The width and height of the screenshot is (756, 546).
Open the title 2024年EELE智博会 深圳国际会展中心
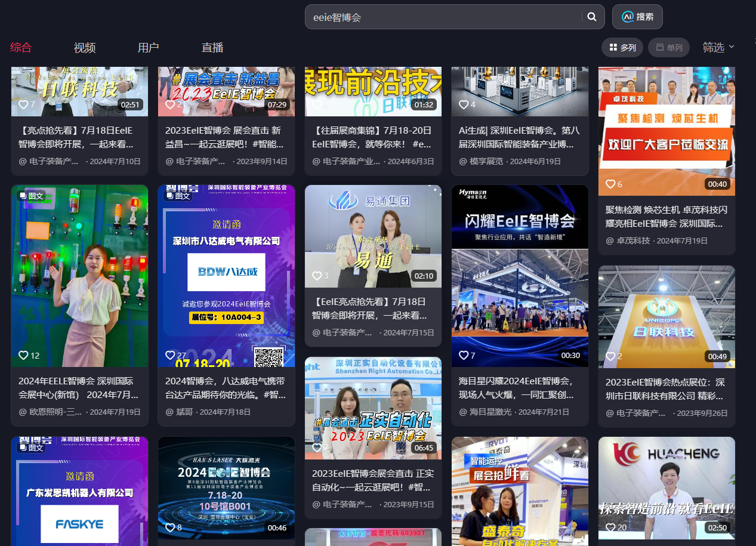[x=79, y=388]
